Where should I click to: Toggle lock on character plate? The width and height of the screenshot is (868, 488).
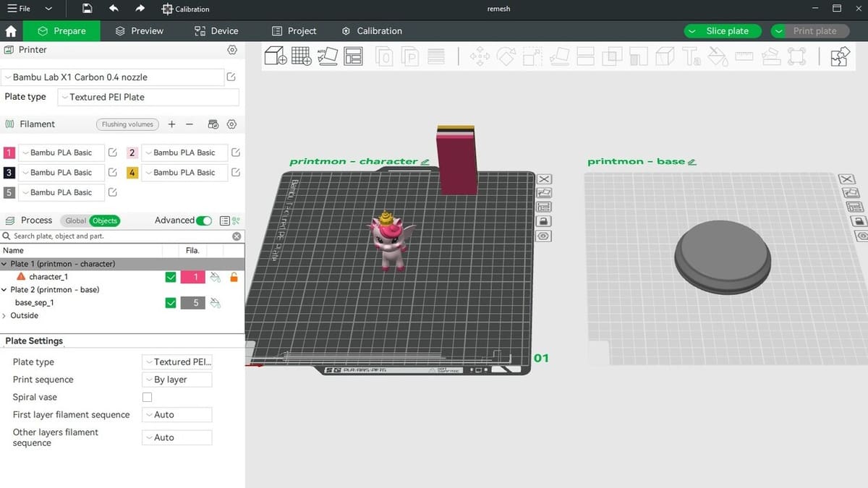pos(544,221)
